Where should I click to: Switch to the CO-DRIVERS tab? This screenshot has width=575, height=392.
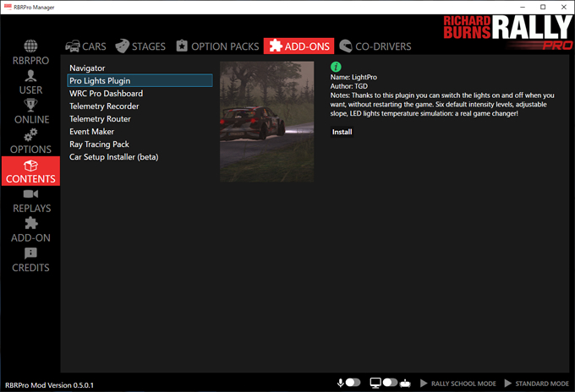point(375,46)
